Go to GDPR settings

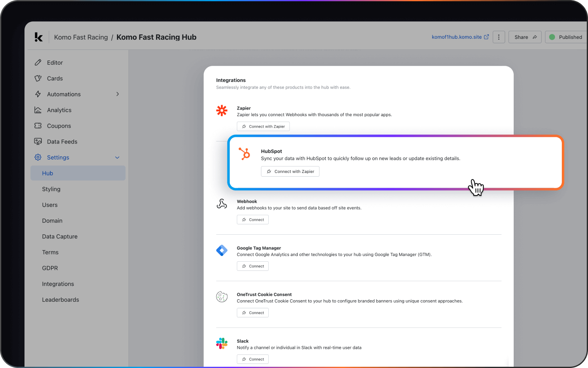pyautogui.click(x=50, y=268)
